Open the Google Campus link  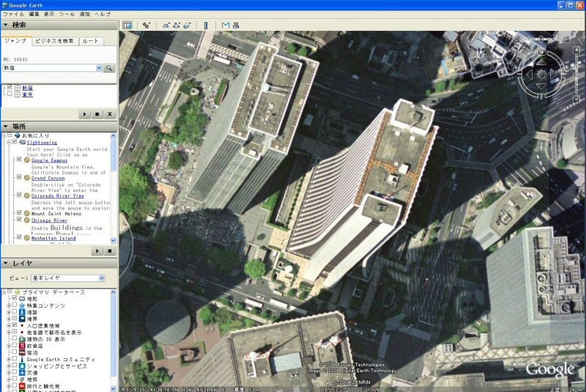[49, 160]
